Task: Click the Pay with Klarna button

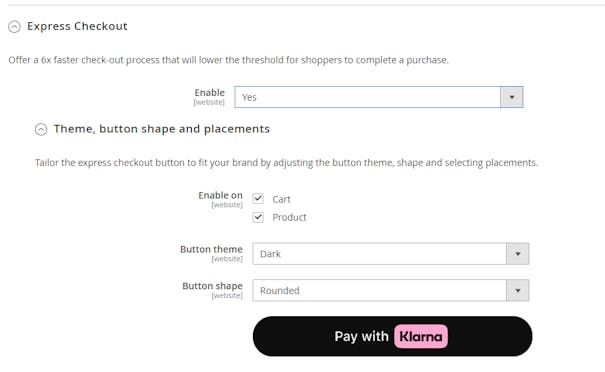Action: (392, 336)
